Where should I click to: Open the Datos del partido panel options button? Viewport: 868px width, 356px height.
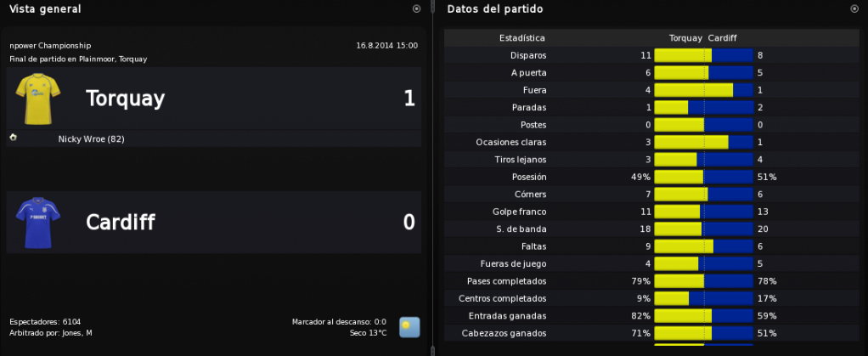pos(854,8)
